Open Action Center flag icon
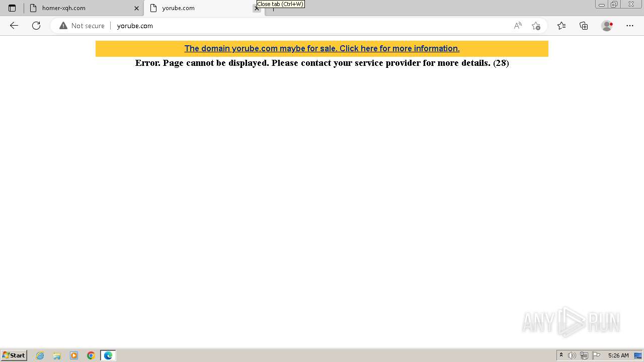The image size is (644, 362). coord(596,355)
